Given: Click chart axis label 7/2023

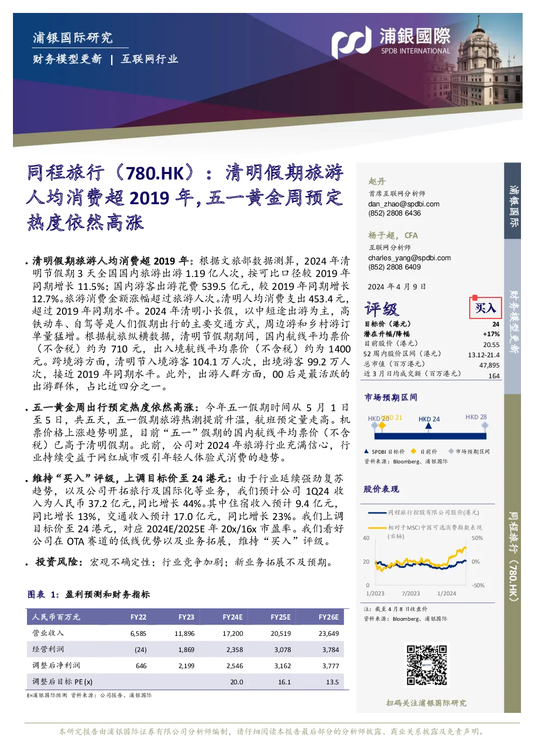Looking at the screenshot, I should click(410, 593).
